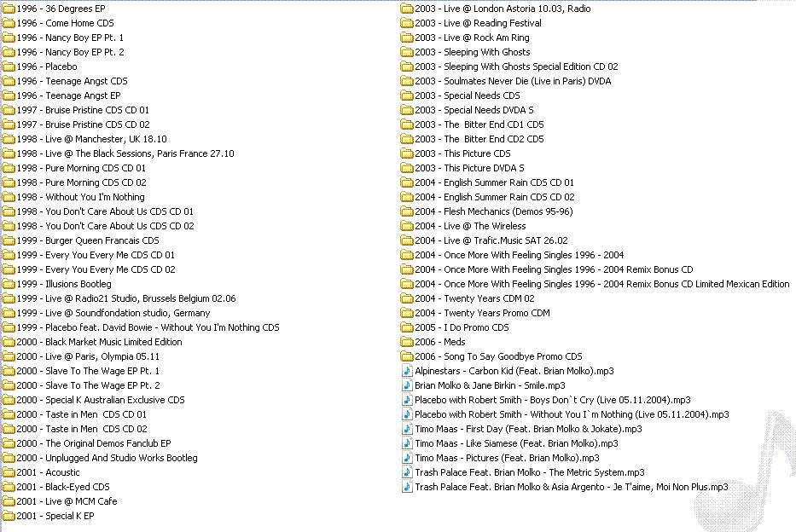Click '1998 - Live @ Manchester, UK 18.10' name

click(91, 139)
